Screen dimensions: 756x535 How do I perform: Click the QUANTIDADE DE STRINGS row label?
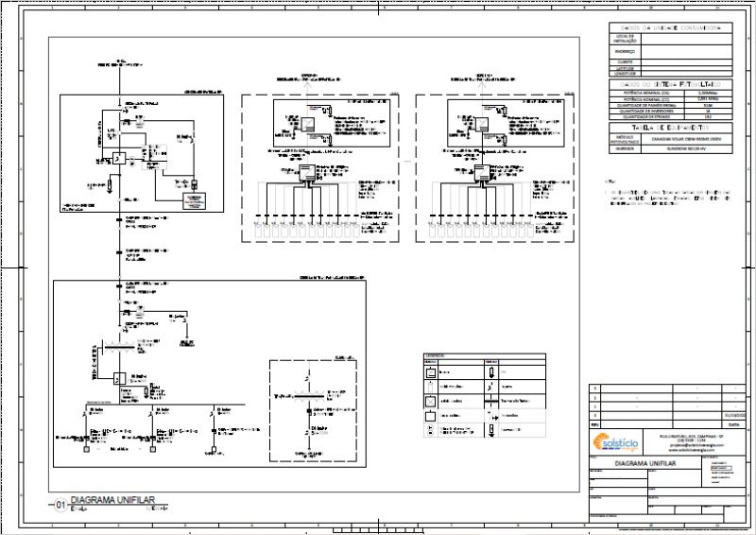[646, 117]
